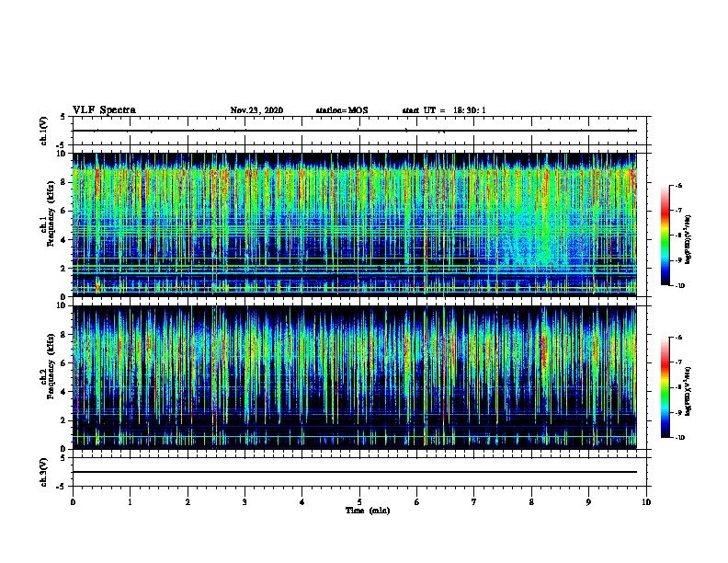This screenshot has width=728, height=563.
Task: Click the time axis tick label '3'
Action: [x=245, y=502]
